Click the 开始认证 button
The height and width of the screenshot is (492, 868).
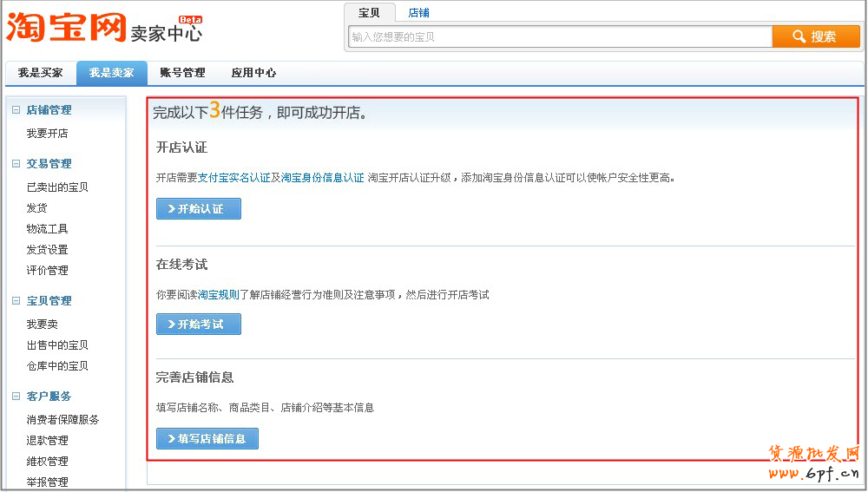tap(199, 208)
